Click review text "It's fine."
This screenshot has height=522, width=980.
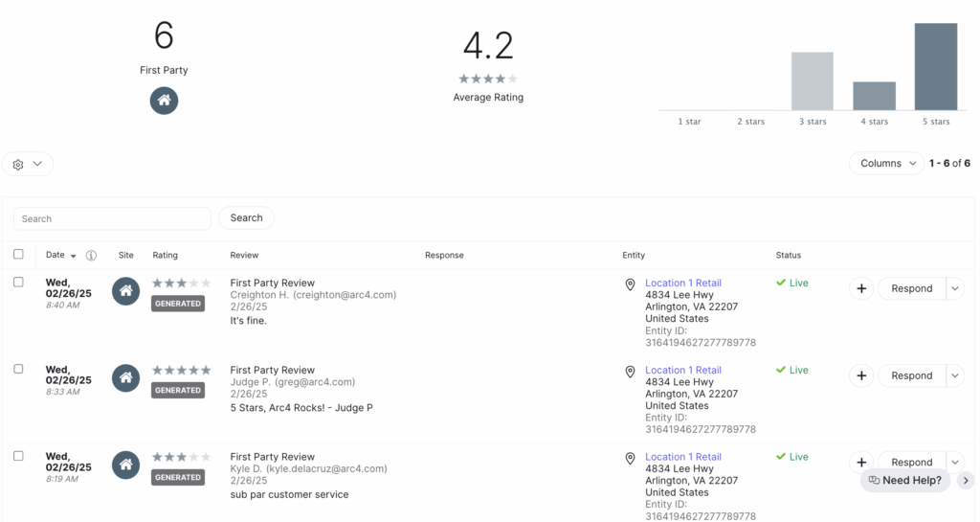click(248, 321)
